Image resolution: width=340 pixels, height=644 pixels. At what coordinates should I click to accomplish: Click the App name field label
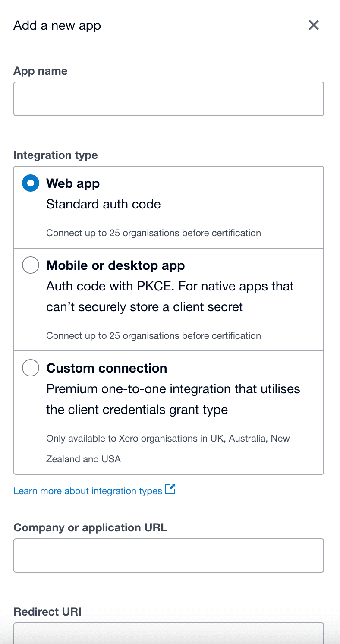coord(41,71)
